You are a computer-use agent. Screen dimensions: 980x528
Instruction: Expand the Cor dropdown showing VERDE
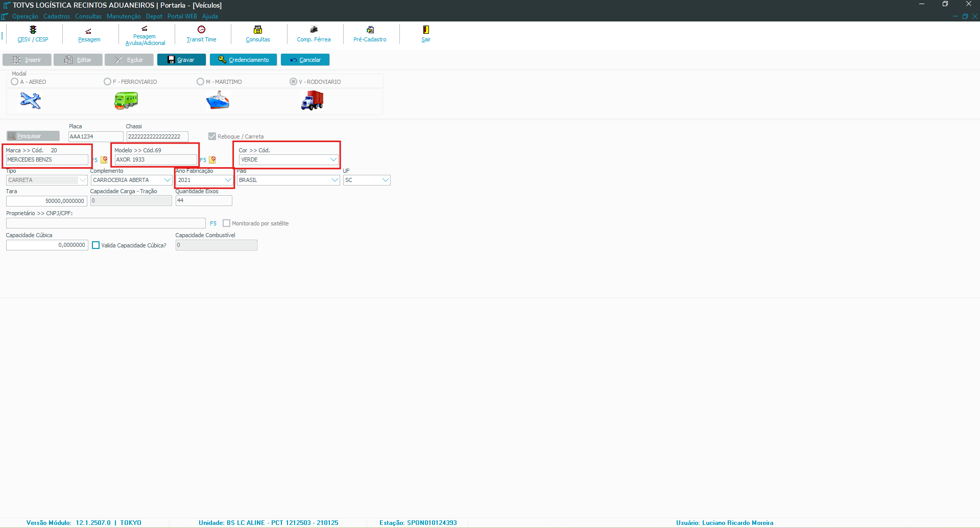[333, 159]
